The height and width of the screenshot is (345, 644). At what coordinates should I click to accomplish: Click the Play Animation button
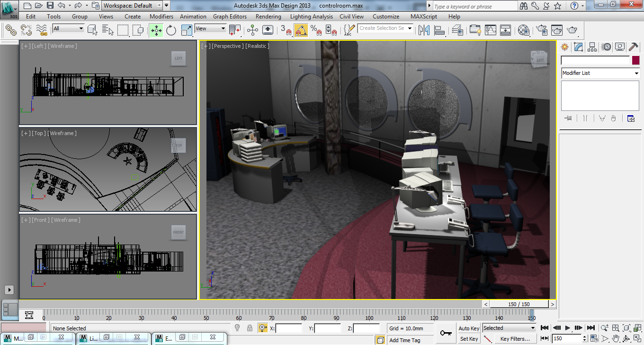(x=568, y=328)
